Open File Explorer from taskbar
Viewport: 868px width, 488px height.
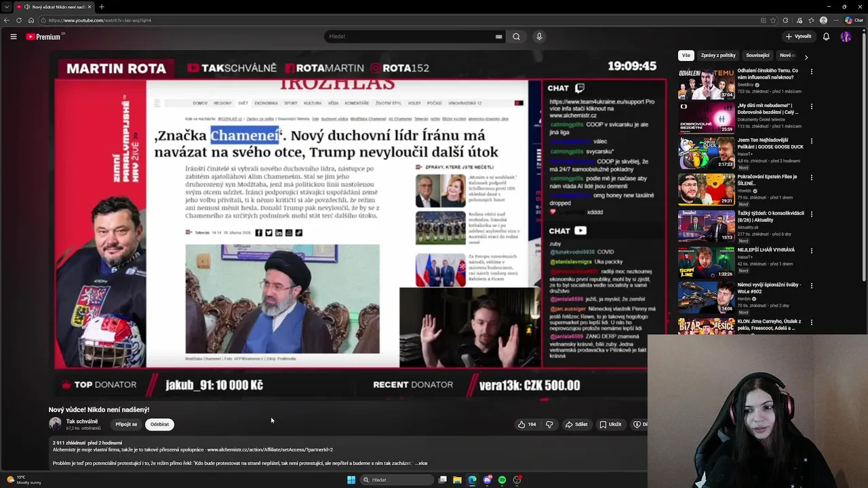tap(457, 480)
